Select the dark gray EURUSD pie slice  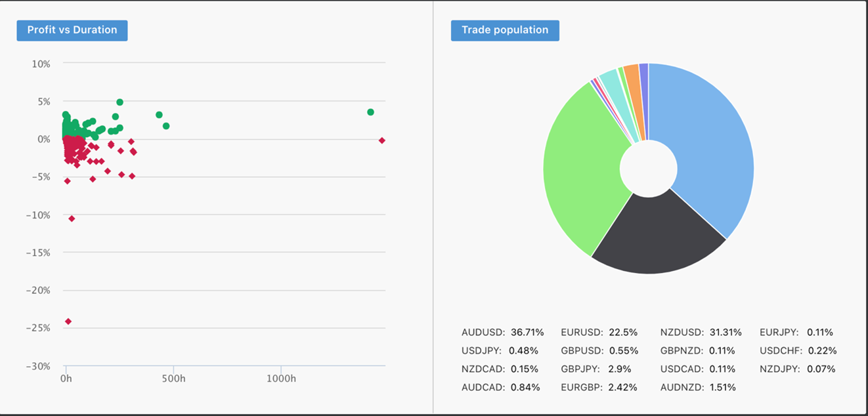pos(657,239)
